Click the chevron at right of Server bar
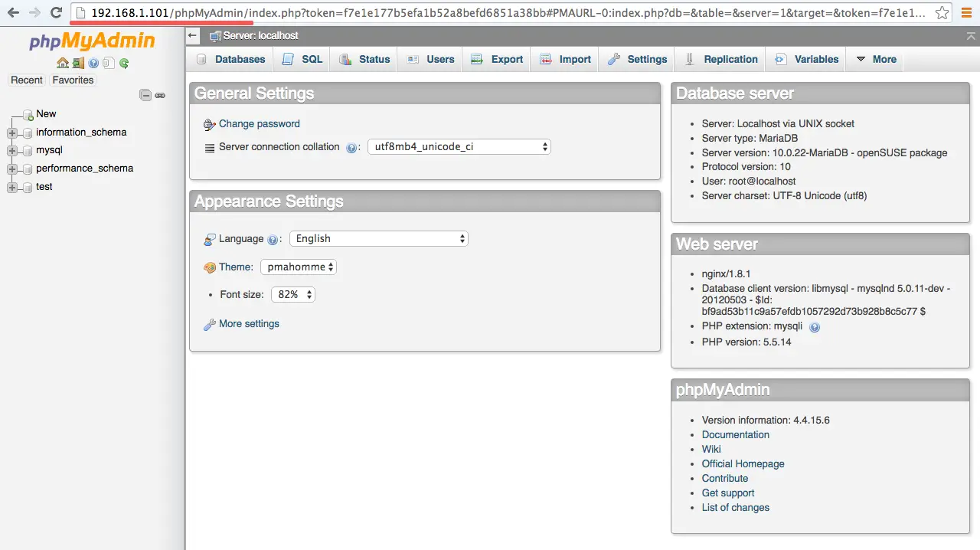Image resolution: width=980 pixels, height=550 pixels. pos(972,35)
